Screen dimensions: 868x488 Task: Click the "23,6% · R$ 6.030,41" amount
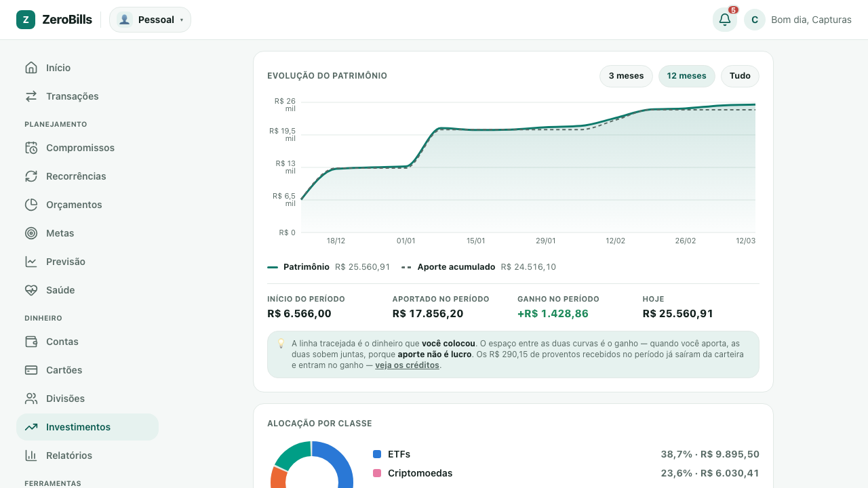(710, 473)
